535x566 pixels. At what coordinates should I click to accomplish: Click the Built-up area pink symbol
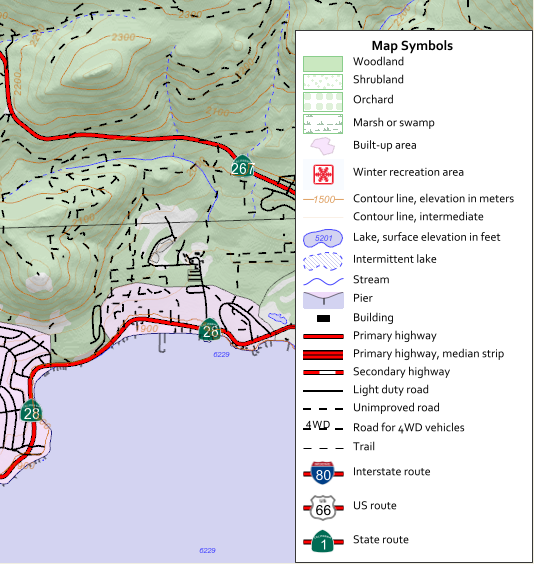coord(323,146)
